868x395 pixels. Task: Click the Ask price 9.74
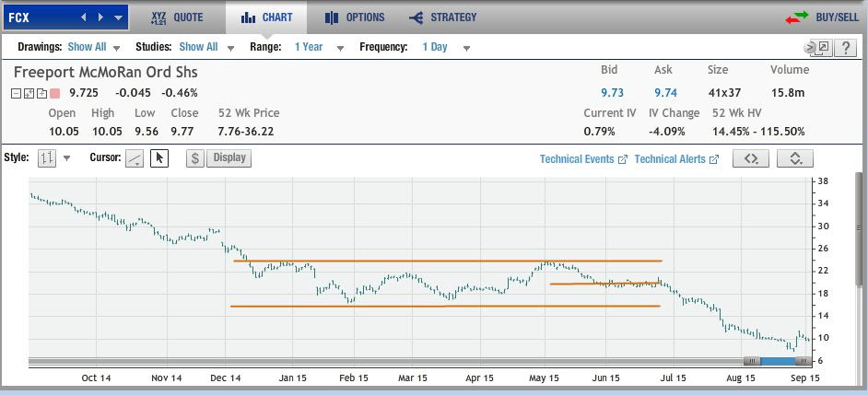(x=665, y=93)
